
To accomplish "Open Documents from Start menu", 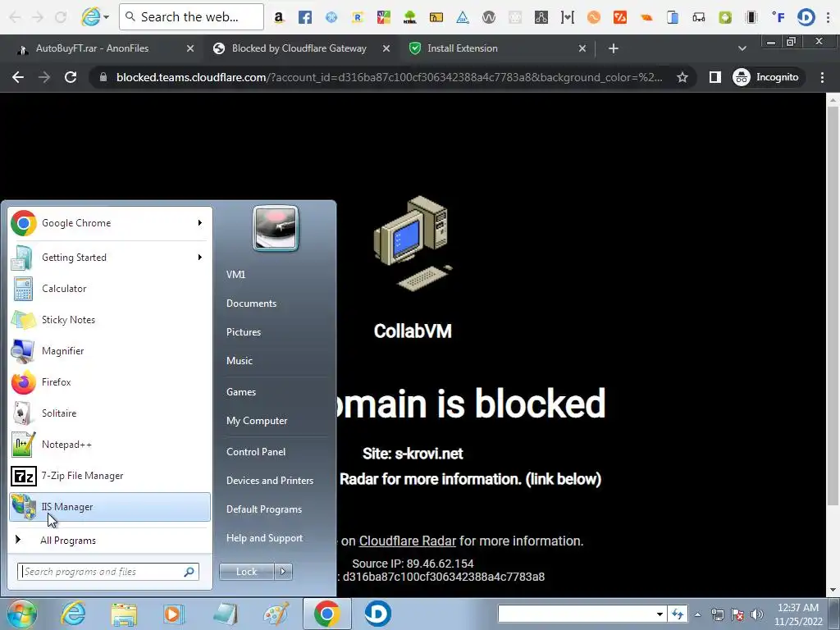I will [x=251, y=304].
